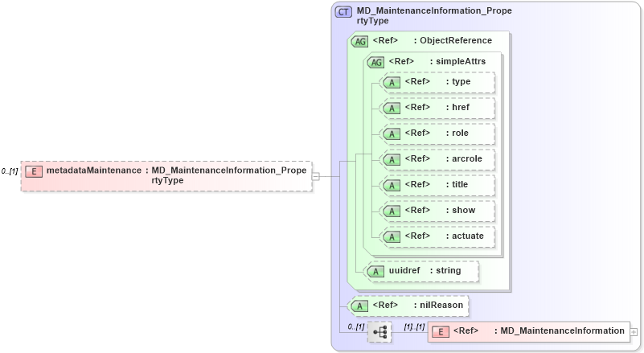Select the ': arcrole' attribute label
This screenshot has height=353, width=644.
coord(464,158)
